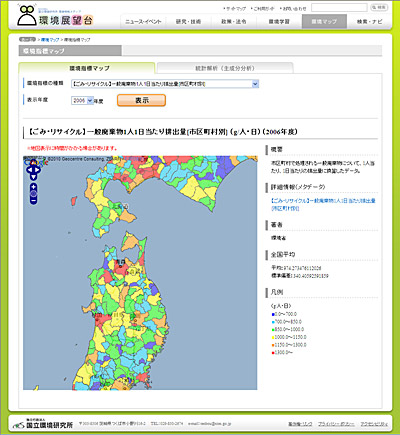
Task: Click the Google logo on the map
Action: click(x=36, y=162)
